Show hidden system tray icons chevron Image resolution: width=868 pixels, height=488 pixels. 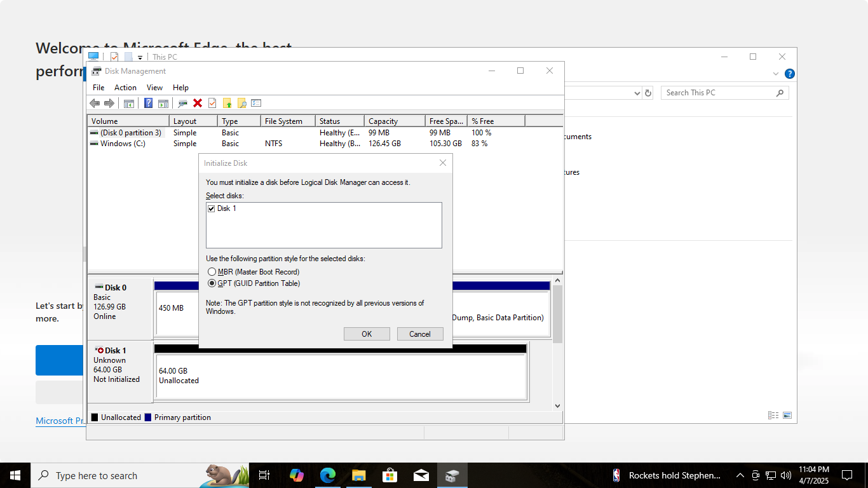pos(740,475)
